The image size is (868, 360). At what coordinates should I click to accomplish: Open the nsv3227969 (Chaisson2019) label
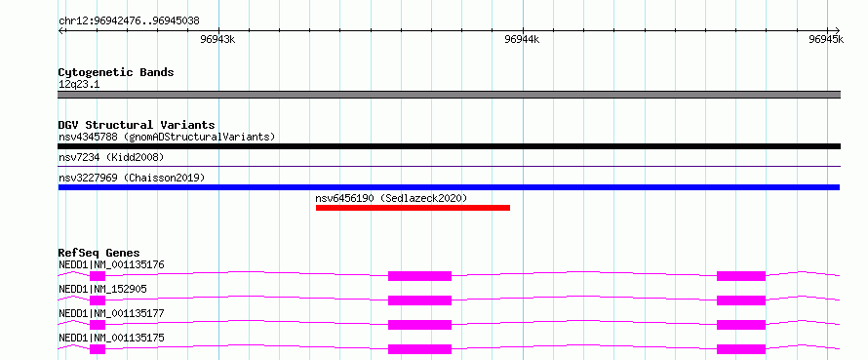coord(132,178)
